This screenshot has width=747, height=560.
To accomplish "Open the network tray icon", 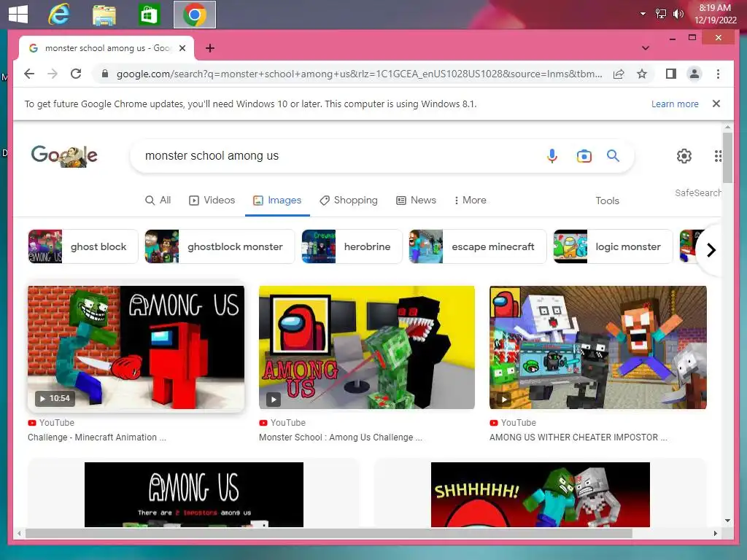I will coord(661,14).
